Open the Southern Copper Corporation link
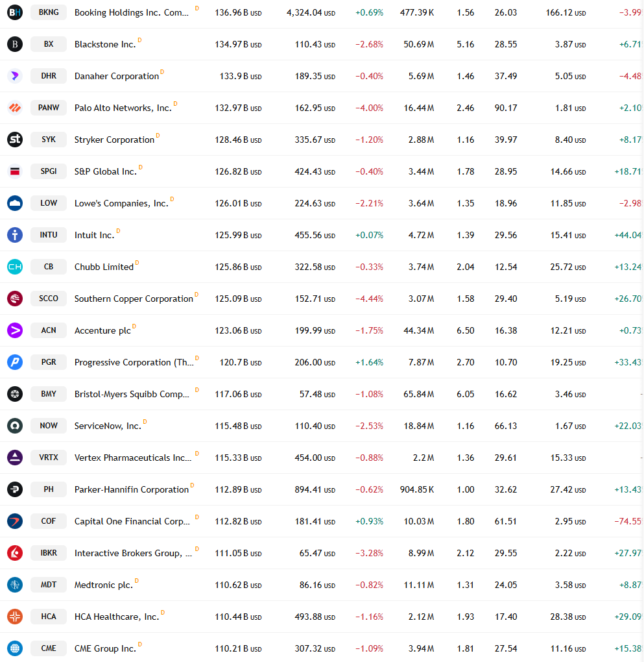Image resolution: width=644 pixels, height=662 pixels. (134, 299)
